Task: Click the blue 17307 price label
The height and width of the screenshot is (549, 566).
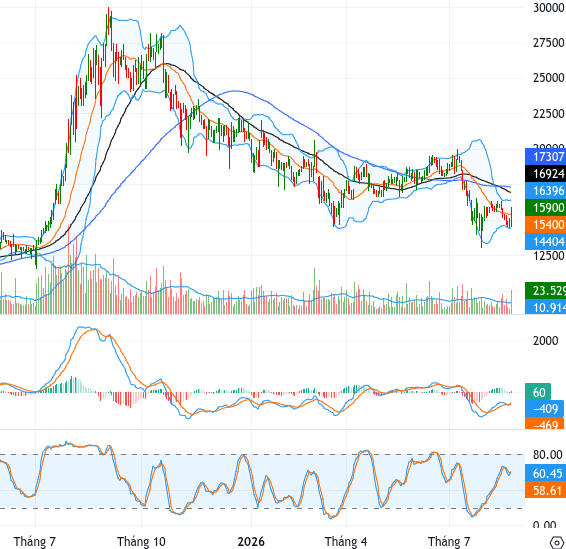Action: (545, 157)
